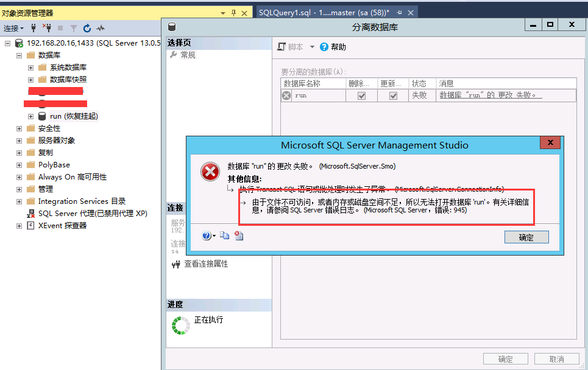Click the 安全性 folder icon
The image size is (588, 370).
pyautogui.click(x=30, y=128)
